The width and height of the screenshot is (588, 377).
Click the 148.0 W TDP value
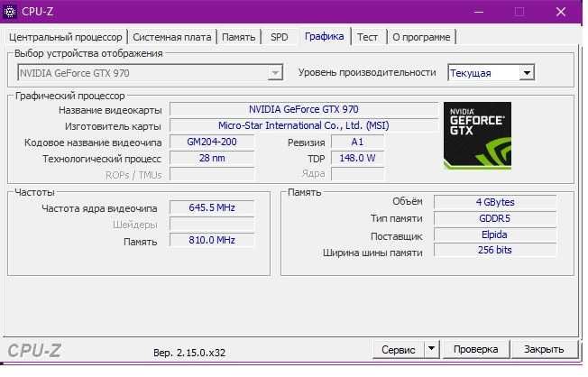click(x=357, y=159)
